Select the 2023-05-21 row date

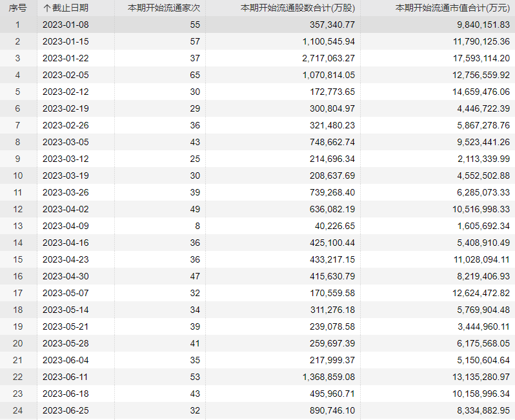[x=66, y=326]
